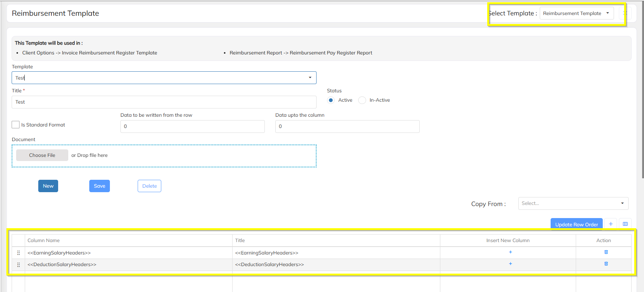Set status to In-Active

pos(362,100)
